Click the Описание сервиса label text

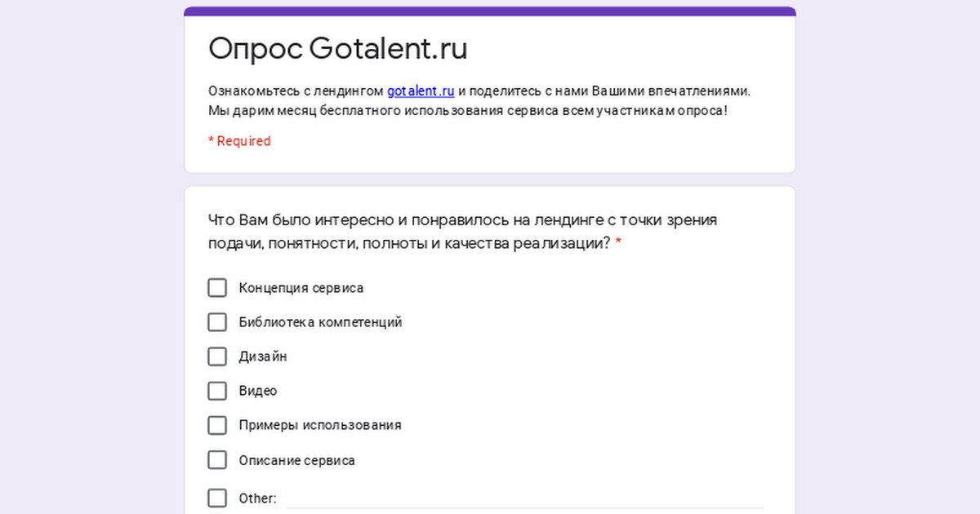(x=297, y=460)
